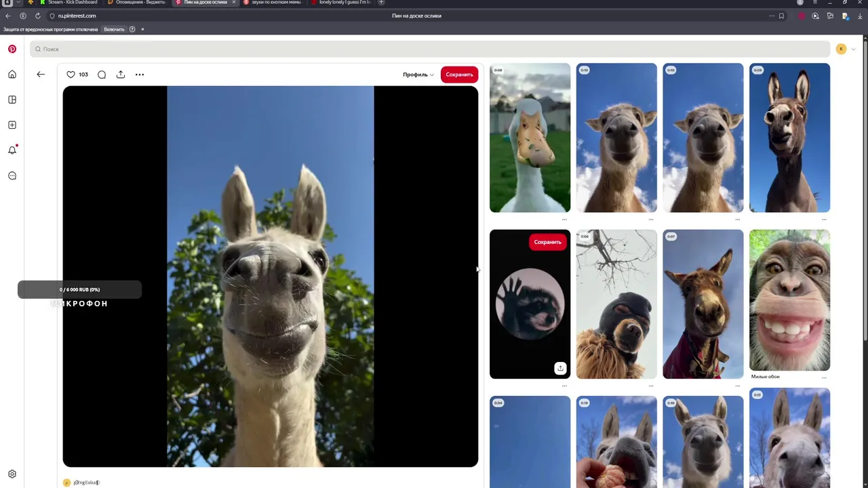Open the raccoon waving pin
Image resolution: width=868 pixels, height=488 pixels.
530,304
